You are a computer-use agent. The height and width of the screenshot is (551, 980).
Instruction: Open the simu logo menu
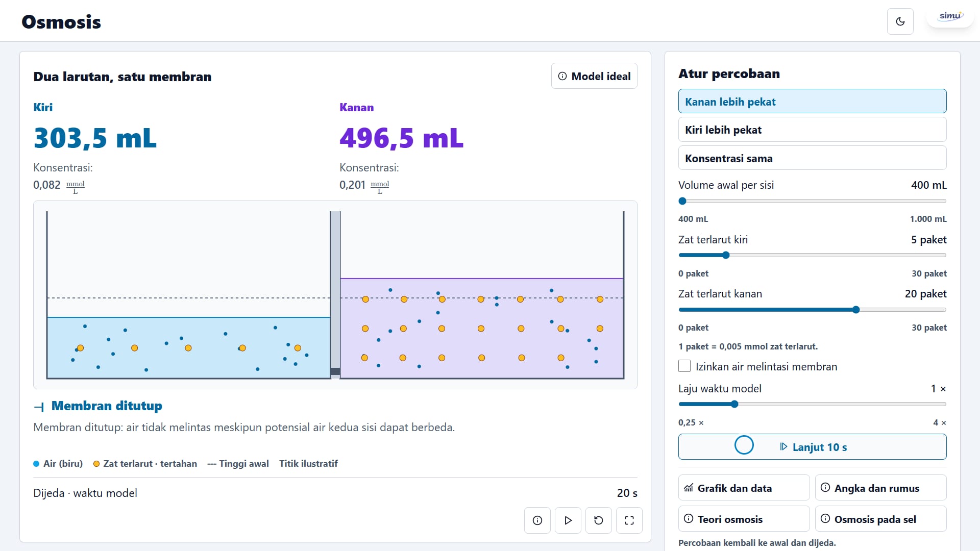[950, 16]
